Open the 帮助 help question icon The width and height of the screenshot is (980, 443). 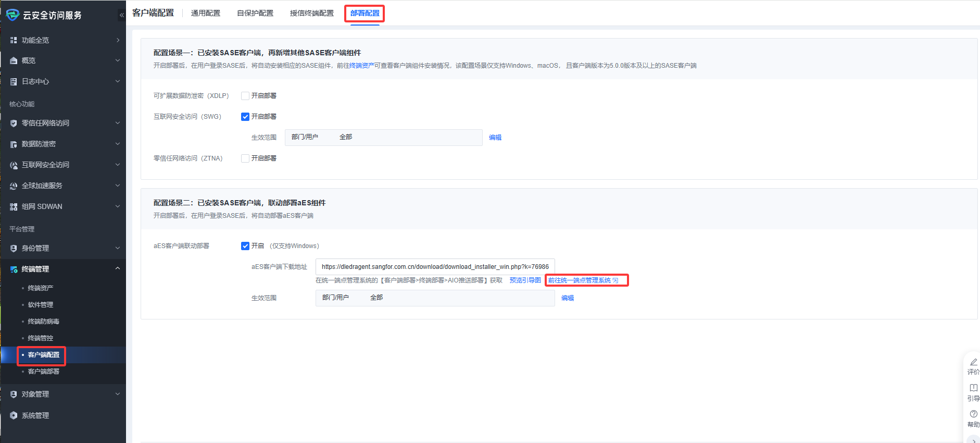pyautogui.click(x=973, y=414)
